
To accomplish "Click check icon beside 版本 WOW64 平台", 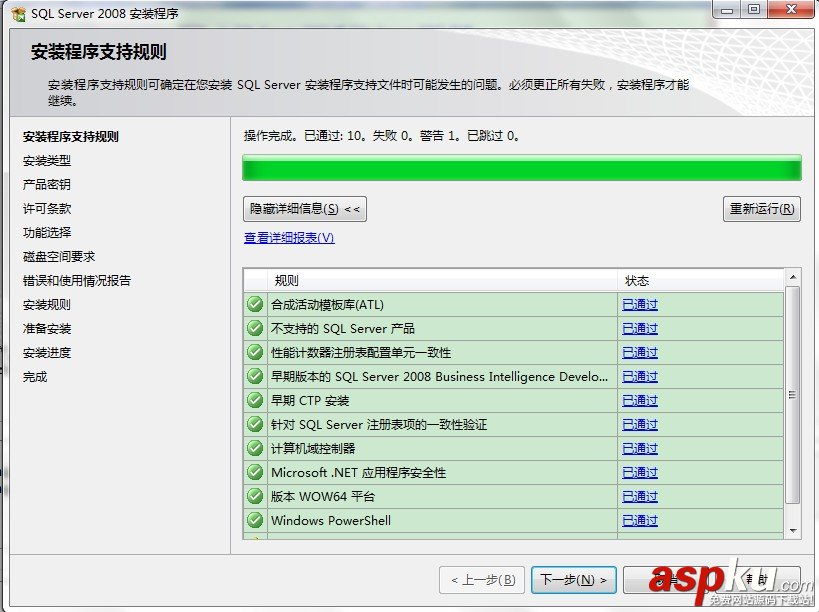I will (x=255, y=496).
